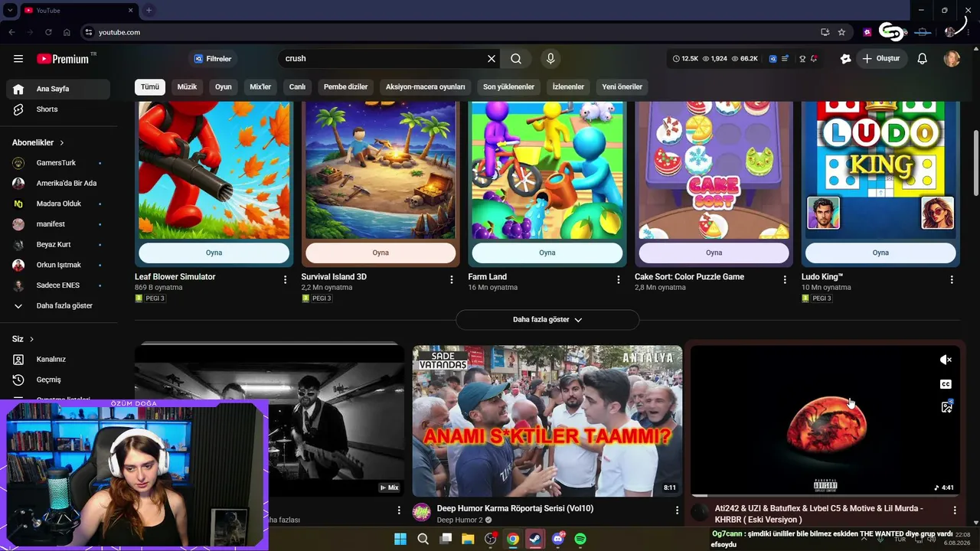
Task: Click the page vertical scrollbar thumb
Action: 975,163
